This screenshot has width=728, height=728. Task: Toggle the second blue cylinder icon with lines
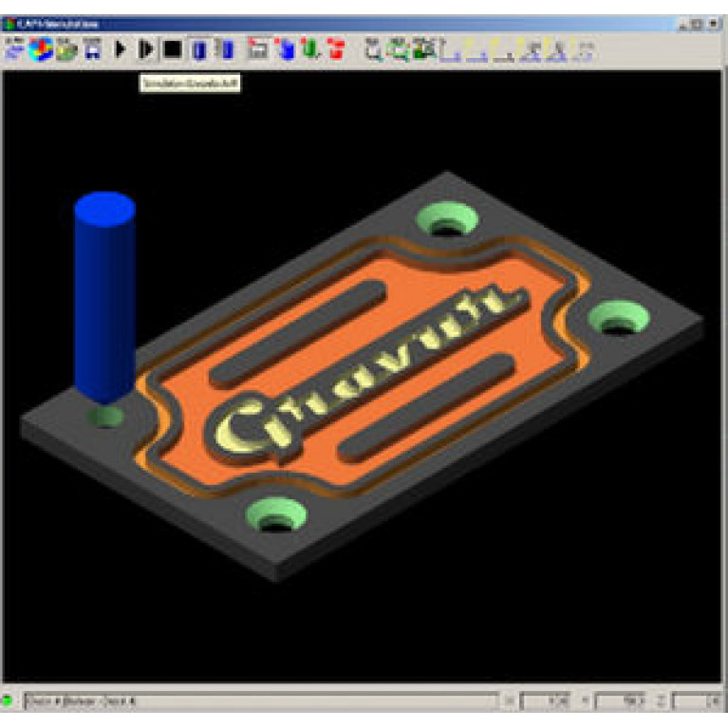tap(226, 49)
